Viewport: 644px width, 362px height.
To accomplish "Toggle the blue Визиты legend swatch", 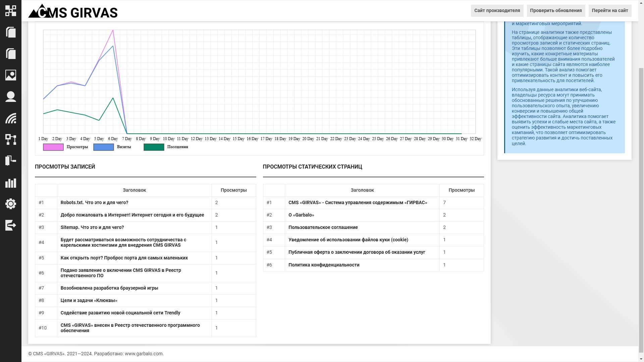I will [x=104, y=147].
